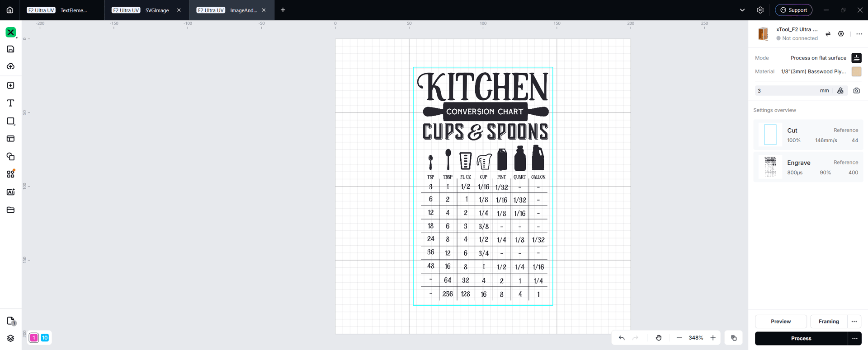Screen dimensions: 868x350
Task: Open the overlapping shapes library icon
Action: pos(11,157)
